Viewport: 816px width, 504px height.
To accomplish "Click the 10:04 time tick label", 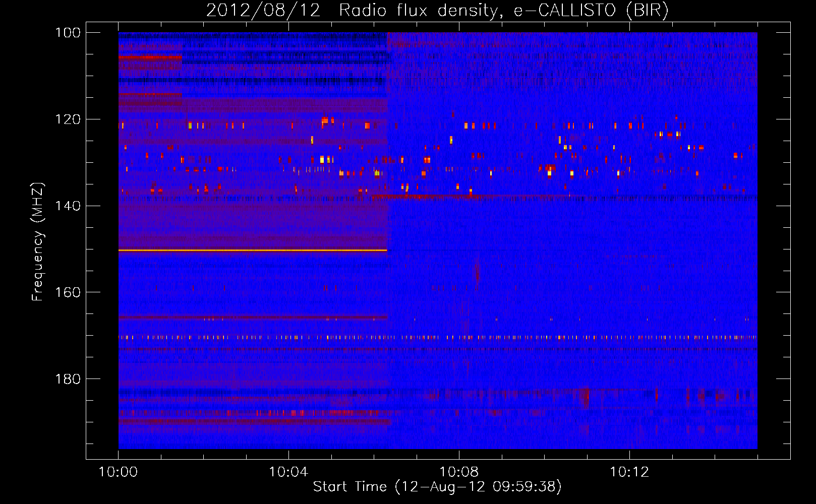I will point(288,472).
